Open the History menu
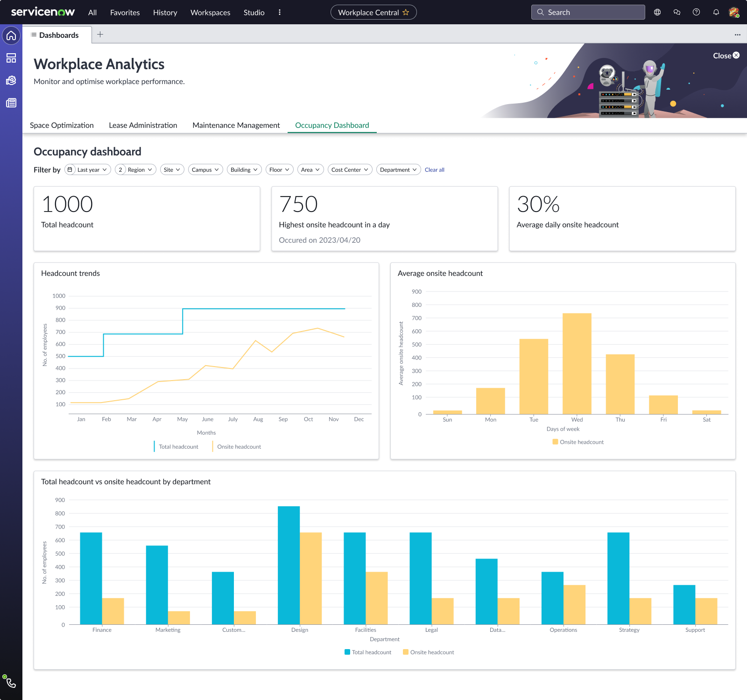 coord(165,12)
